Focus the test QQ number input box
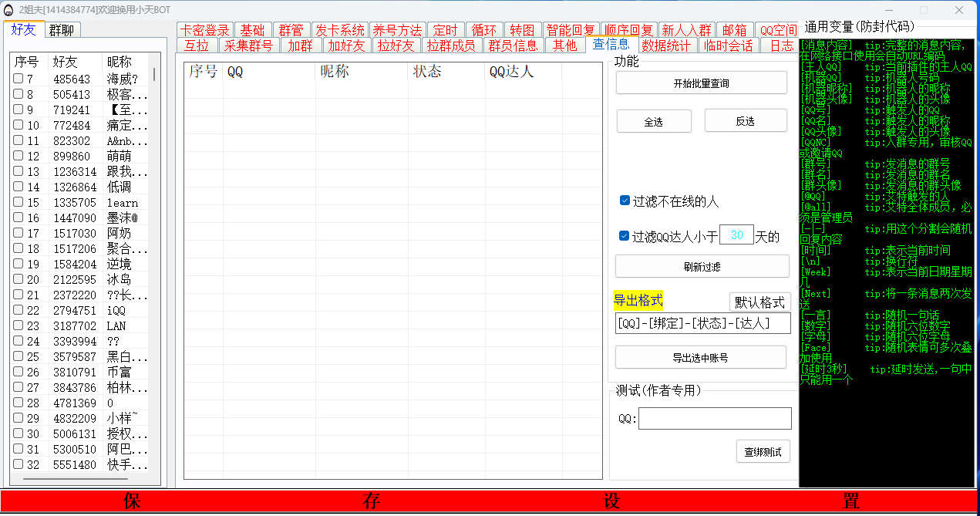Screen dimensions: 980x516 coord(715,418)
